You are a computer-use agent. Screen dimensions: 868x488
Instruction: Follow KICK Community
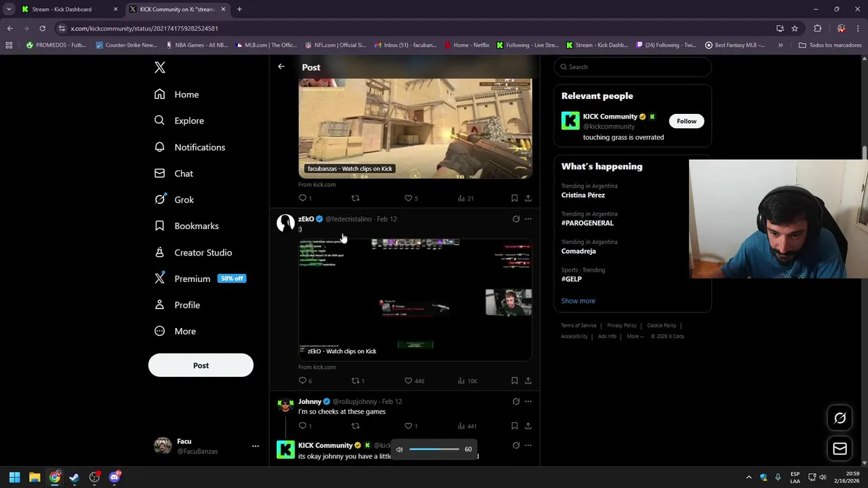[686, 121]
